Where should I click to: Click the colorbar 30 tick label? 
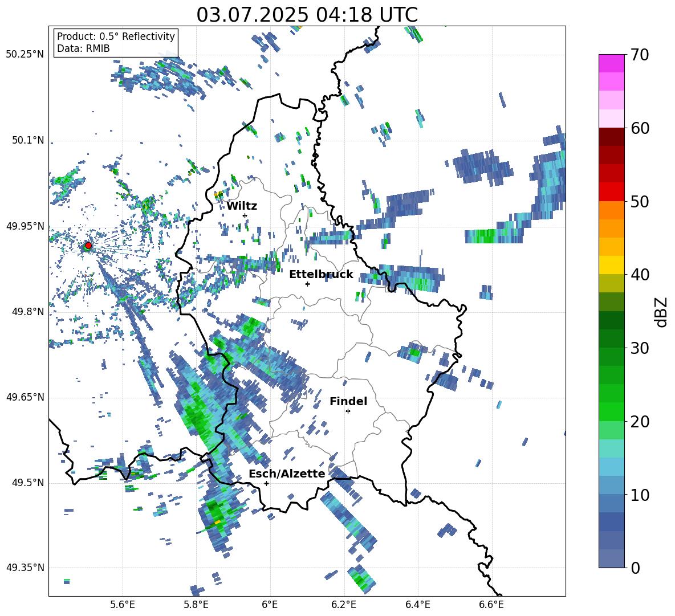[x=640, y=348]
